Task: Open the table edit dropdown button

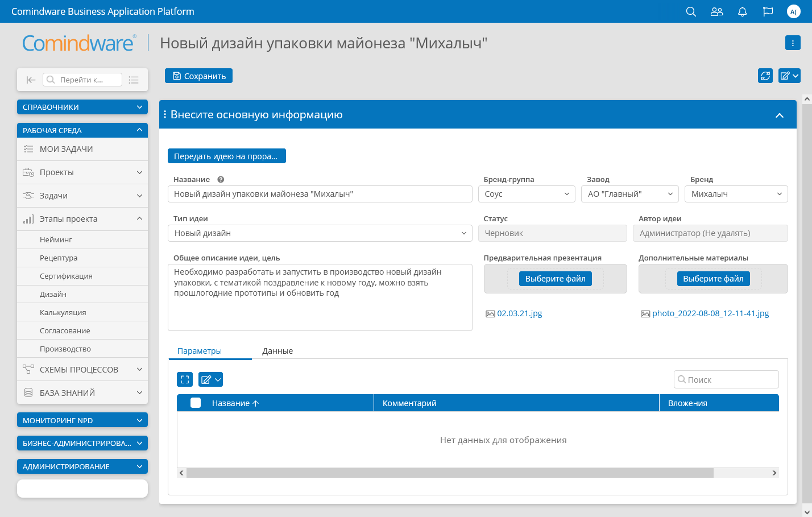Action: (210, 379)
